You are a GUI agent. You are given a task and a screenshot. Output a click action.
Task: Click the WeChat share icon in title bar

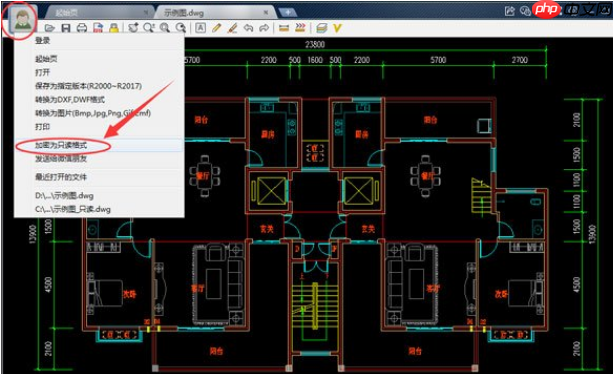(525, 11)
